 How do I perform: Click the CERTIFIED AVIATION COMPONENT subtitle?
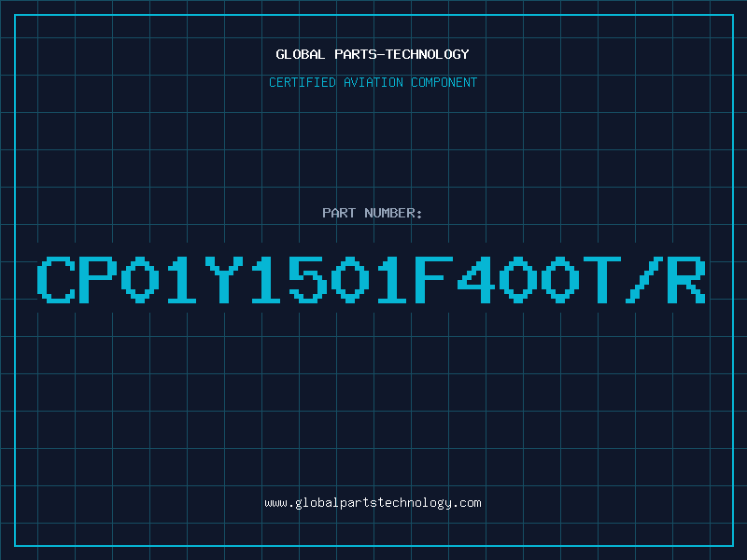(x=373, y=82)
